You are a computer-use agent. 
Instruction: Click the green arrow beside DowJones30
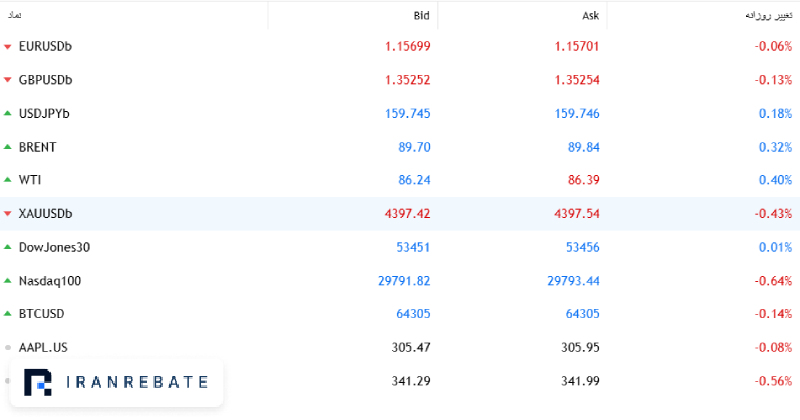(8, 247)
